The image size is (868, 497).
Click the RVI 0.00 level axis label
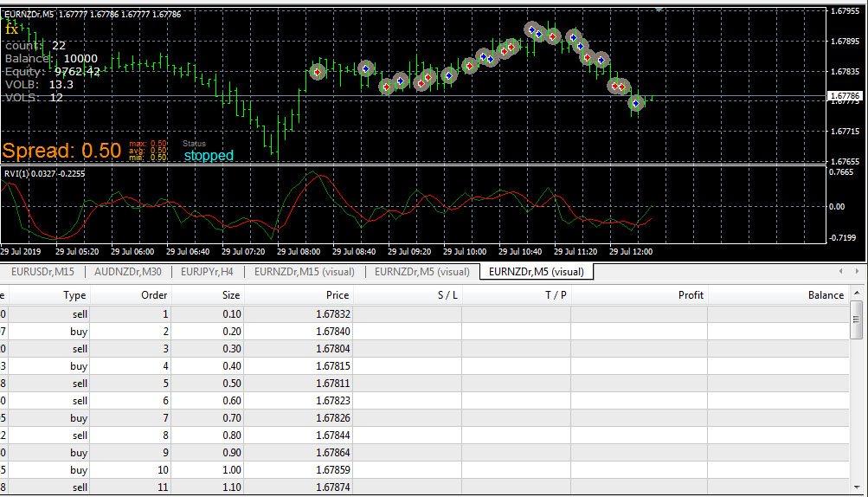(x=837, y=207)
